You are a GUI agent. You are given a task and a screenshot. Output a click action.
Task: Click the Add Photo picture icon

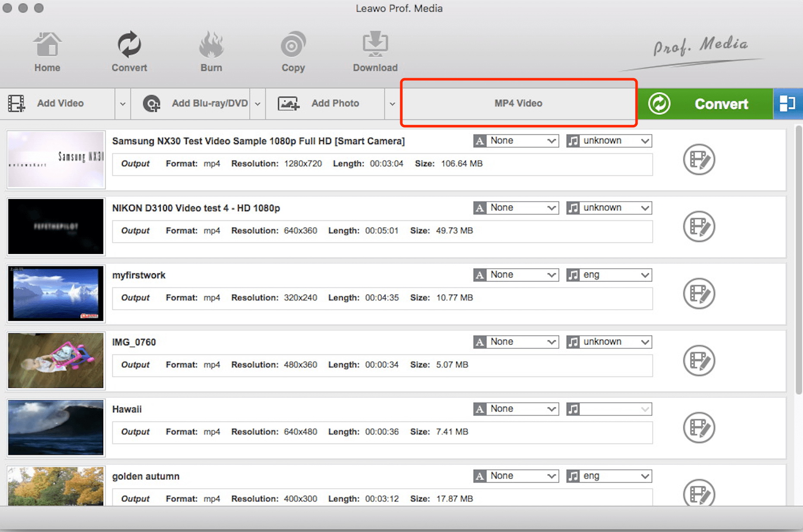tap(288, 104)
